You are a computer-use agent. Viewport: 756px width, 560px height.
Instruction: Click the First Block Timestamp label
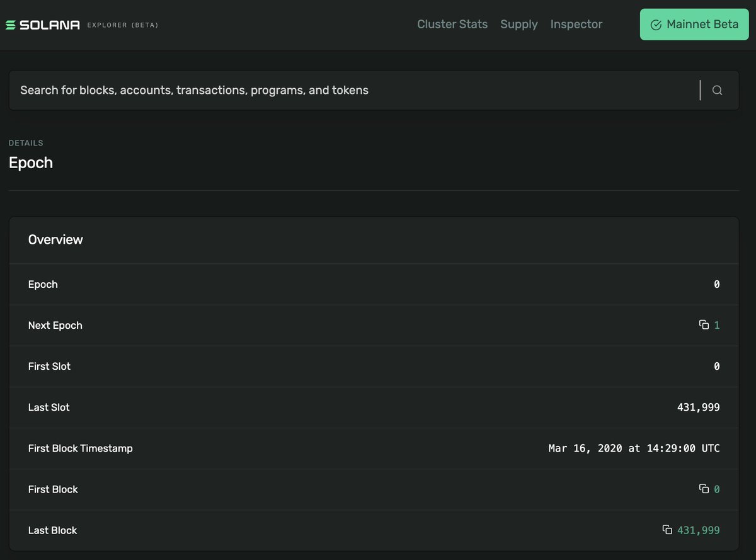click(x=81, y=449)
